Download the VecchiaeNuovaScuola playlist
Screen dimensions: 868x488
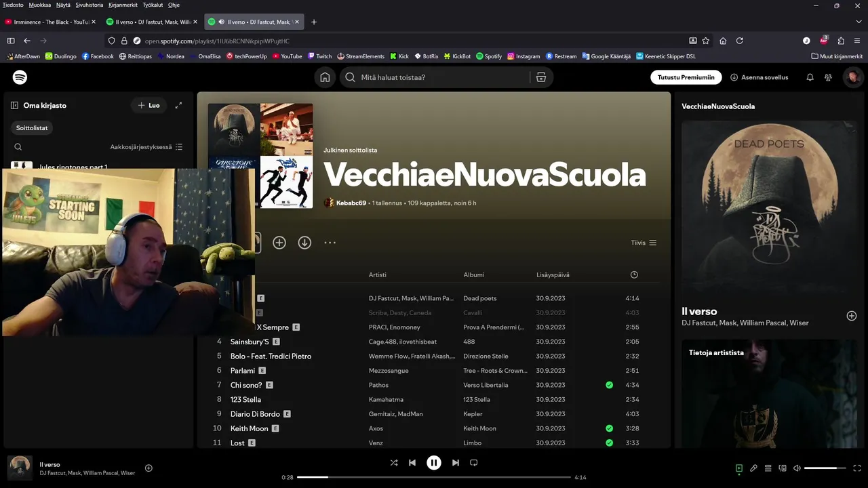click(304, 243)
